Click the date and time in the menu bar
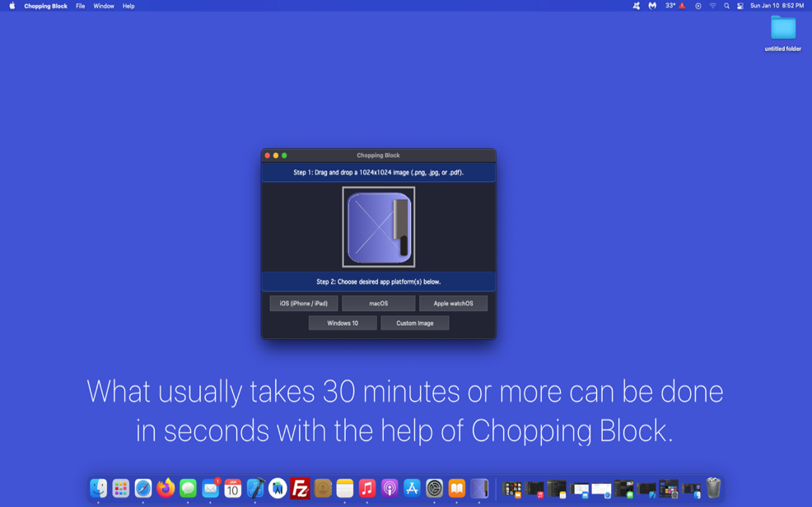 point(777,6)
